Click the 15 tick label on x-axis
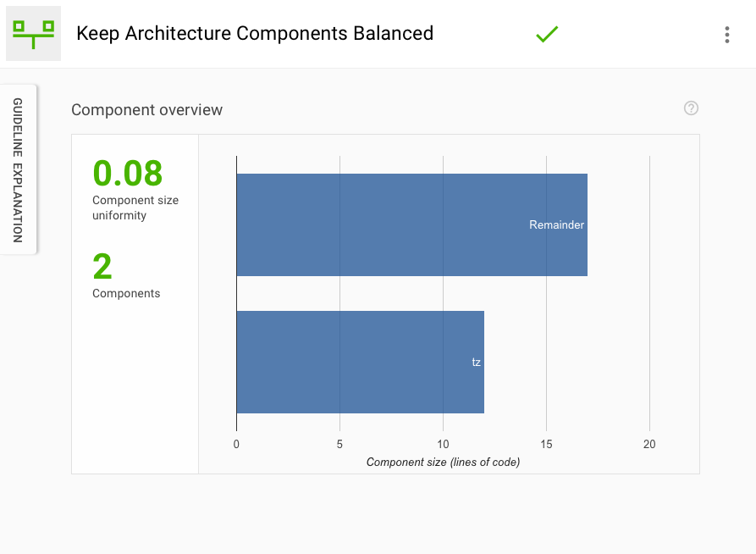 coord(546,445)
